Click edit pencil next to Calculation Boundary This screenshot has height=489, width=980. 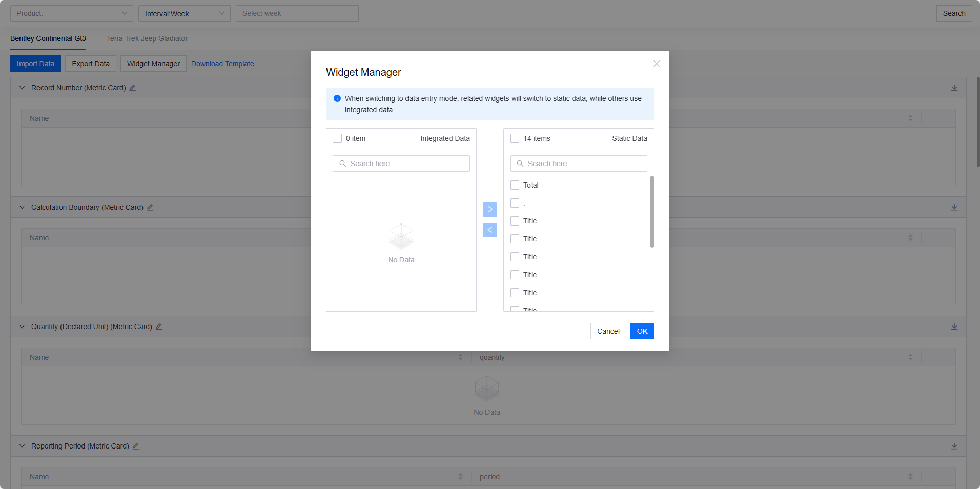[150, 207]
